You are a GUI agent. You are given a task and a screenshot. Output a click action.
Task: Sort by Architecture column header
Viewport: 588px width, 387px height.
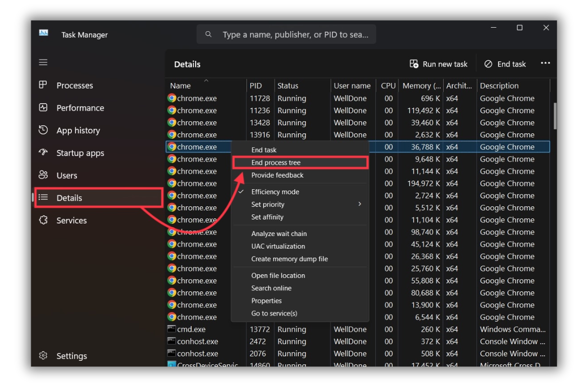pos(460,86)
